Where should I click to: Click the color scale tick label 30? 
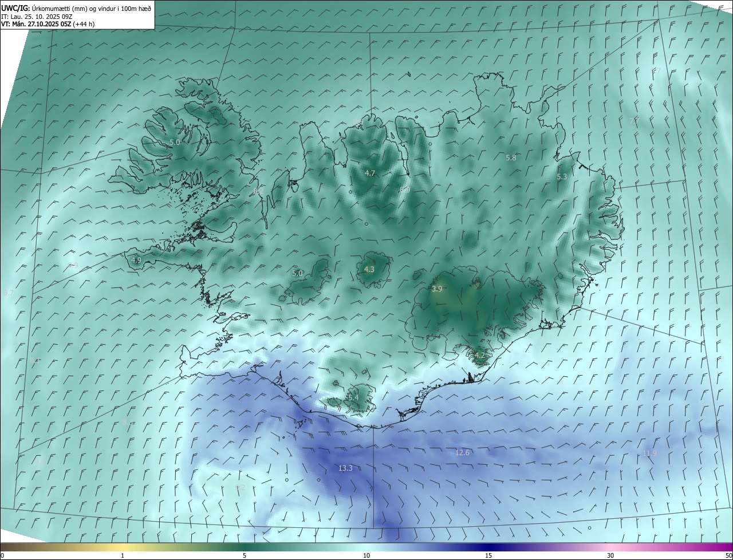point(610,556)
